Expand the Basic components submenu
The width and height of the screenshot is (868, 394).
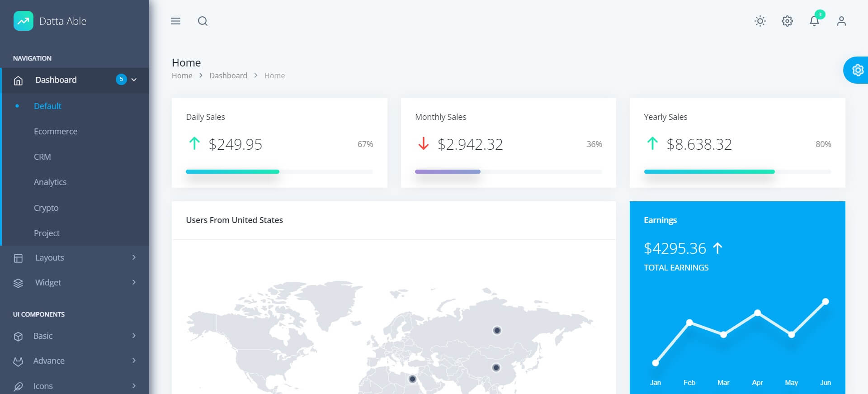coord(134,336)
